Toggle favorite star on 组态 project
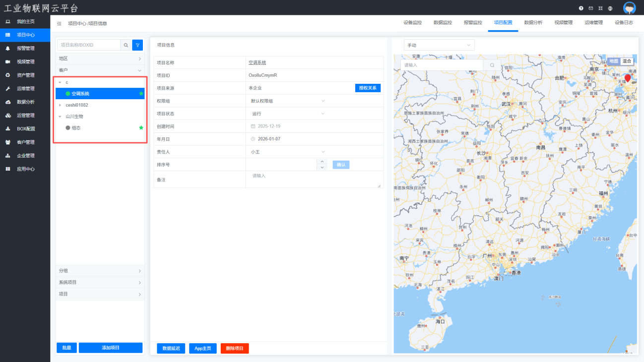 (141, 128)
